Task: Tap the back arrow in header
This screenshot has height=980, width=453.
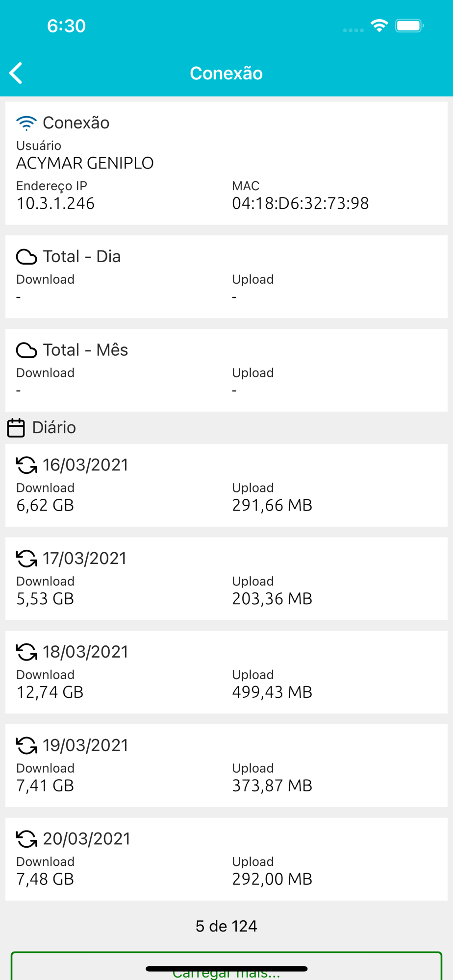Action: [16, 73]
